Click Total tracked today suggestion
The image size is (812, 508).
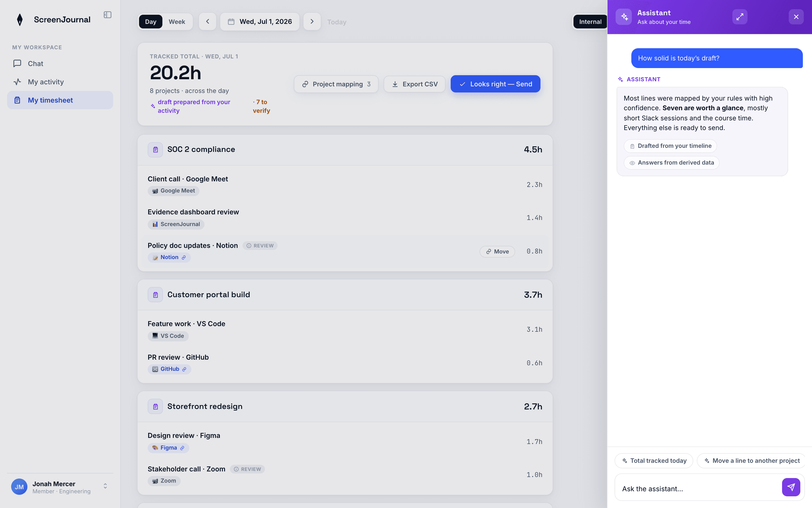pos(654,461)
